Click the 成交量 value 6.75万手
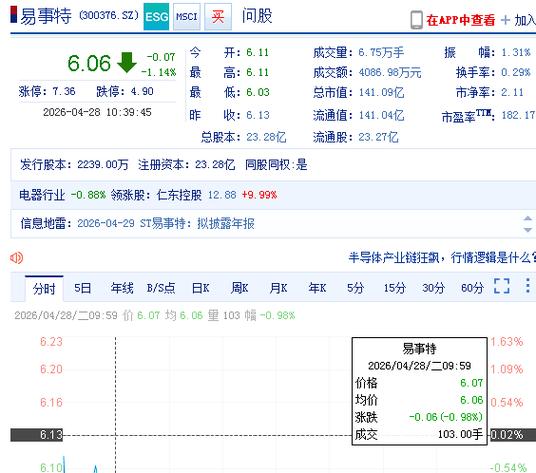This screenshot has width=536, height=473. 381,52
